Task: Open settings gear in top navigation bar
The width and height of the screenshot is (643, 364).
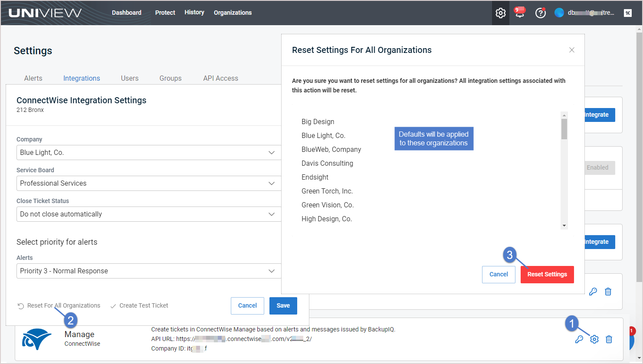Action: (x=501, y=13)
